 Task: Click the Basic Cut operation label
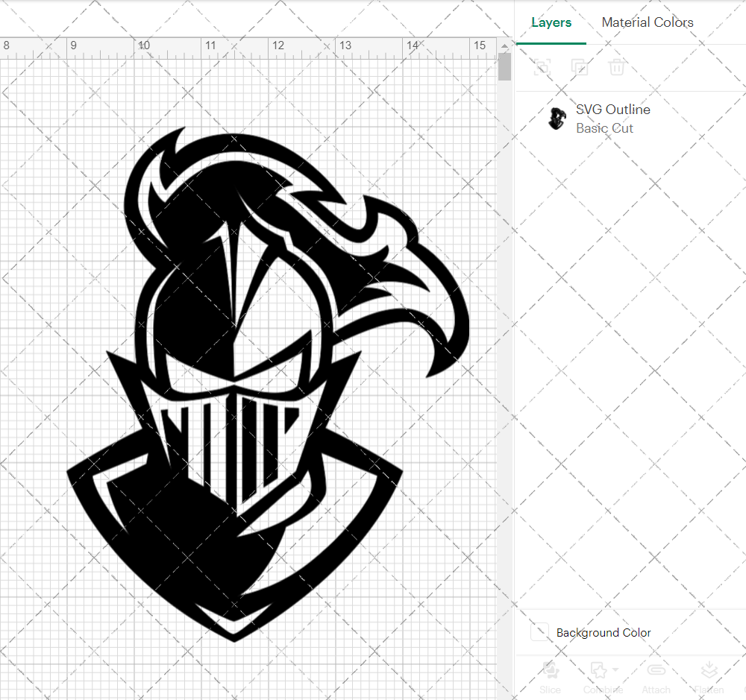click(604, 128)
